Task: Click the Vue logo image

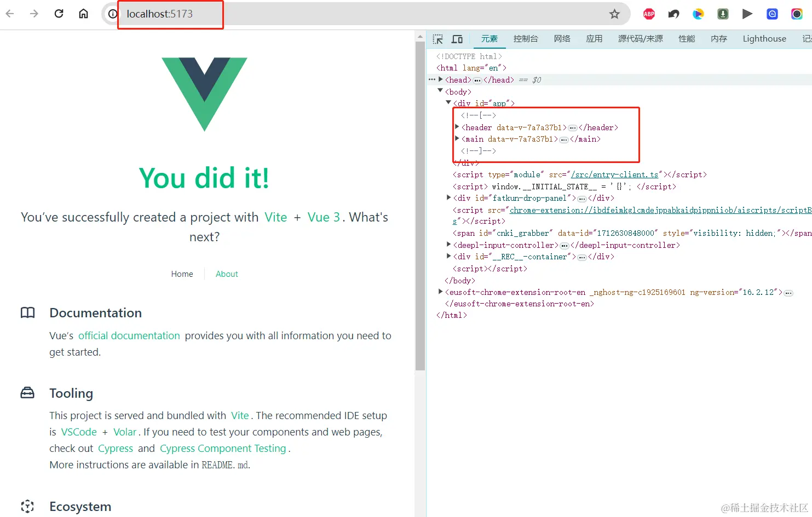Action: click(204, 94)
